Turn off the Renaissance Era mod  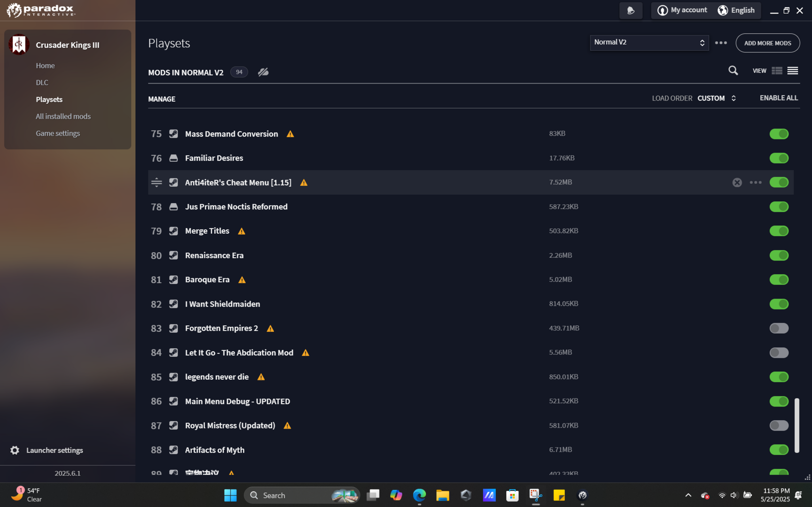coord(779,255)
